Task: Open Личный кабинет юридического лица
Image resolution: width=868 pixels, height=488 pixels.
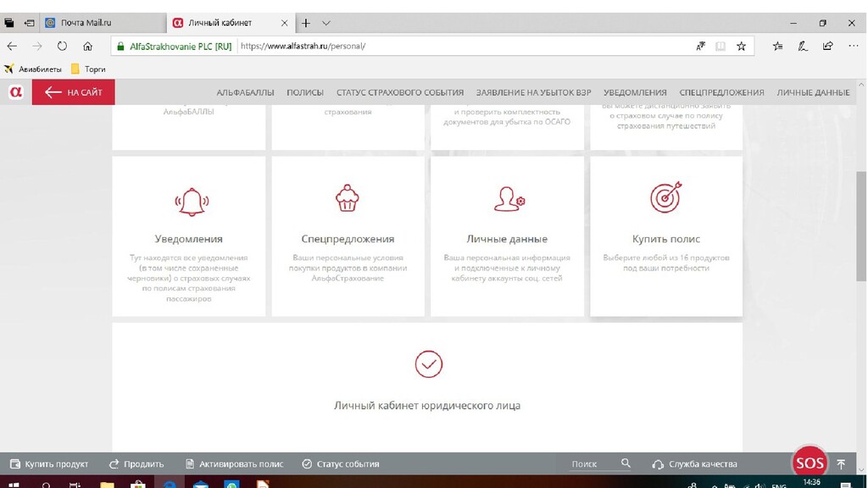Action: pos(427,406)
